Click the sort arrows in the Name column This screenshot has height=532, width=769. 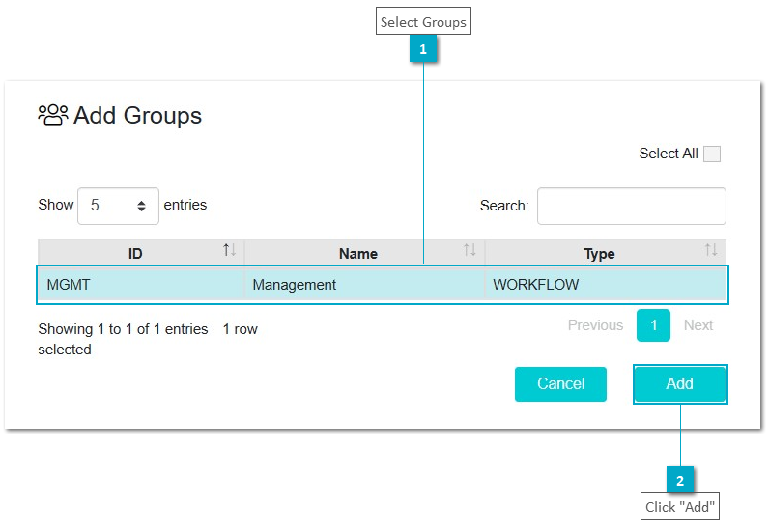point(470,250)
